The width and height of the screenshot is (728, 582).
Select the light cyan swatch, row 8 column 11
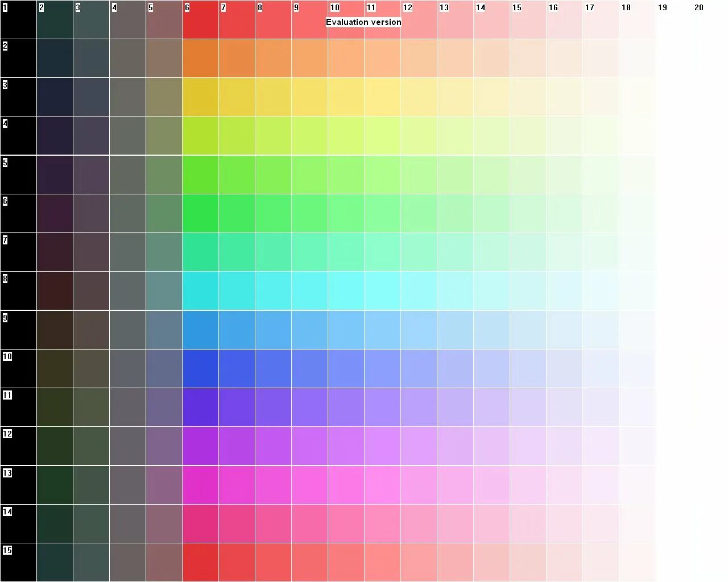(x=382, y=290)
